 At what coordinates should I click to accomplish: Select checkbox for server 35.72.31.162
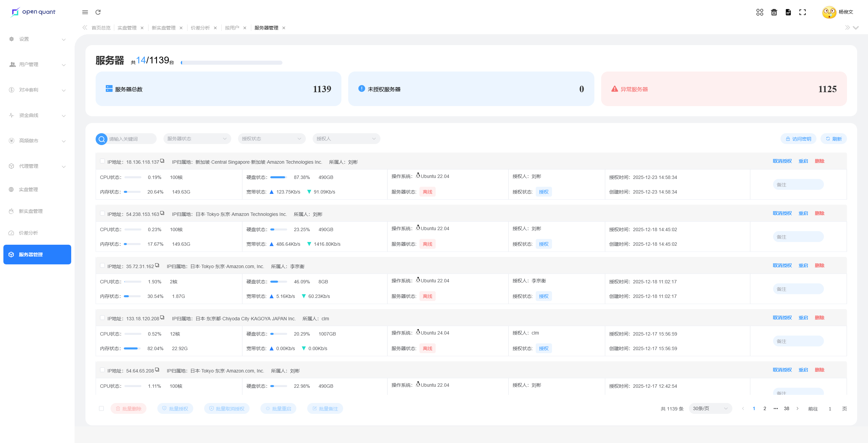[x=102, y=266]
